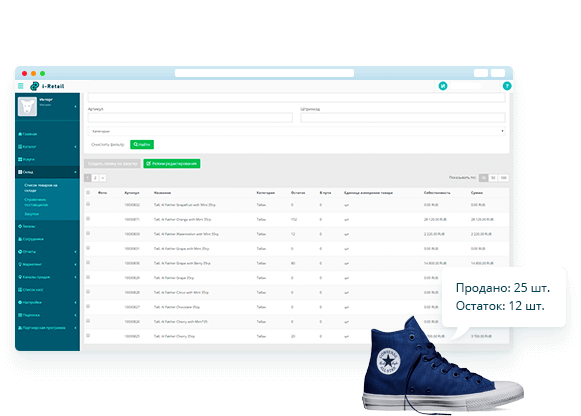This screenshot has width=581, height=416.
Task: Click the browser address bar
Action: (264, 73)
